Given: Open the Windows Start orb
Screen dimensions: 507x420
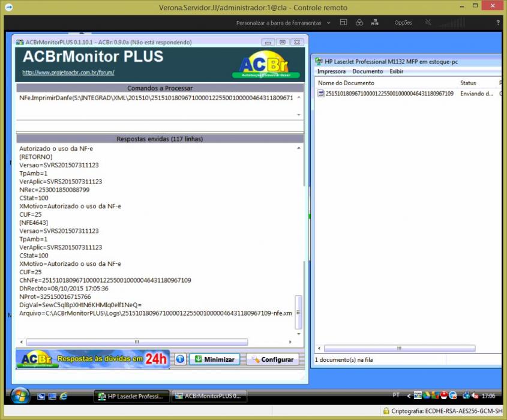Looking at the screenshot, I should [x=20, y=395].
